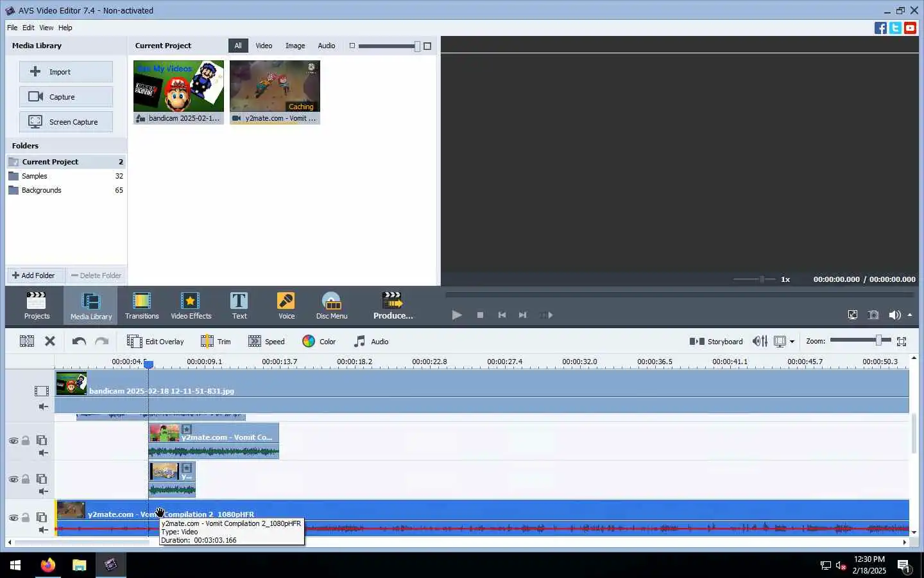This screenshot has width=924, height=578.
Task: Take a snapshot with the camera icon
Action: tap(873, 315)
